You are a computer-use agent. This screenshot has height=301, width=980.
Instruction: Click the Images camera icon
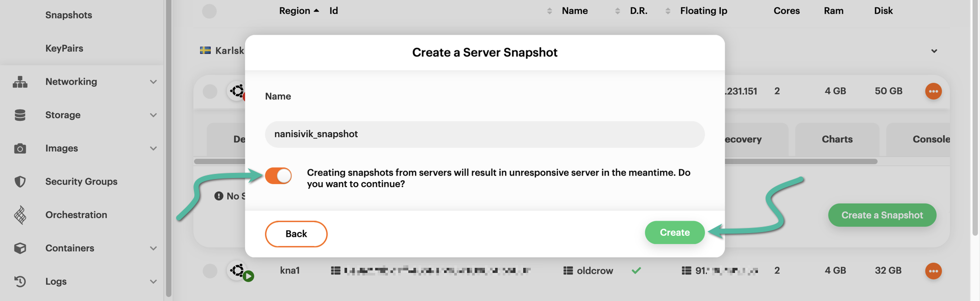pyautogui.click(x=20, y=148)
